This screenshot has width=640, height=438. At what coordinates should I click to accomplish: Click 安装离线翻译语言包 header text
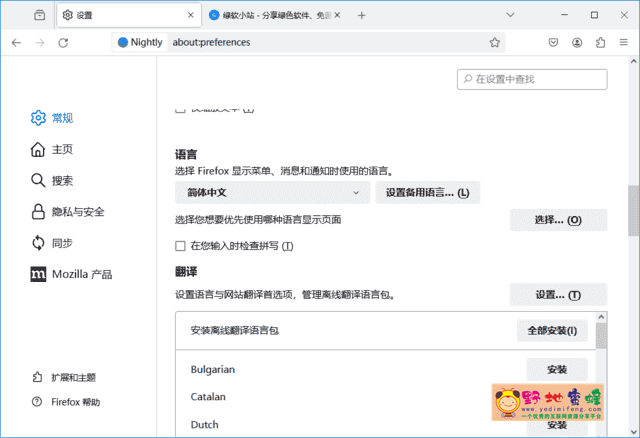pyautogui.click(x=235, y=330)
